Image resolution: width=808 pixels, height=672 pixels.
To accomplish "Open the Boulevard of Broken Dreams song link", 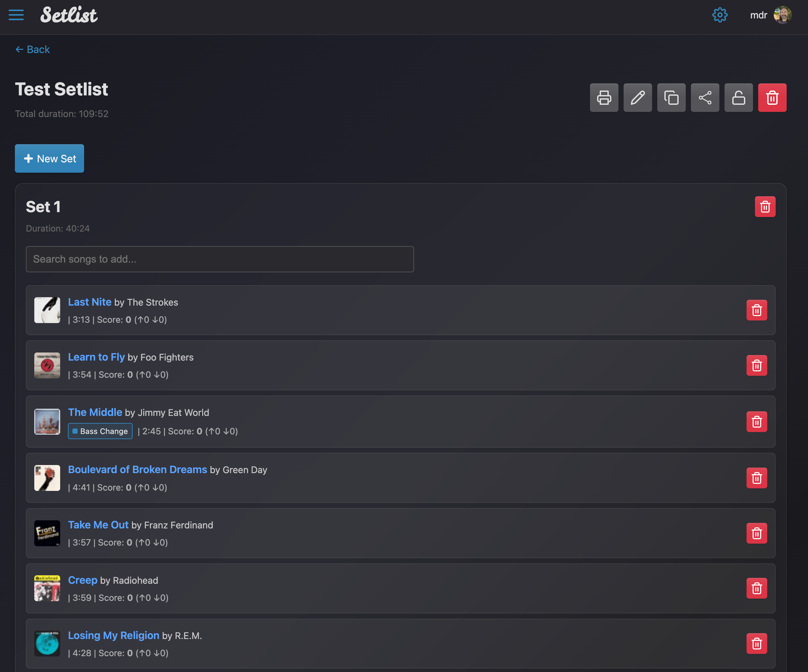I will 137,470.
